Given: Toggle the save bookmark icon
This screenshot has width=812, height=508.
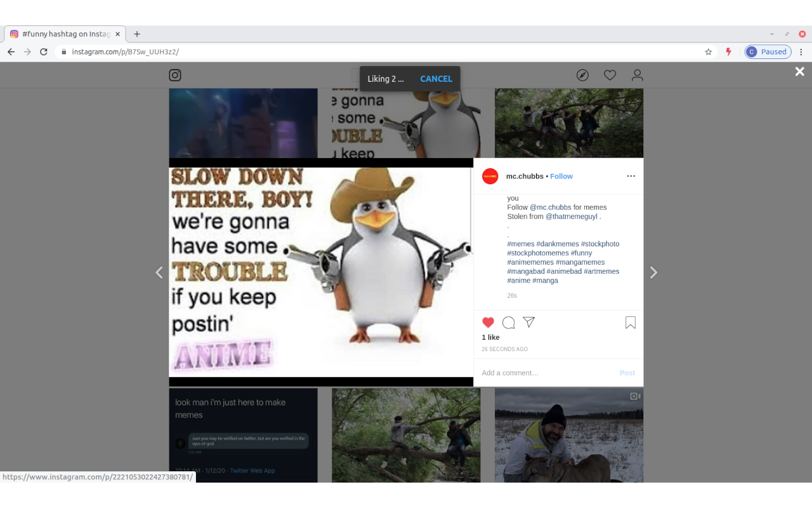Looking at the screenshot, I should pyautogui.click(x=630, y=323).
